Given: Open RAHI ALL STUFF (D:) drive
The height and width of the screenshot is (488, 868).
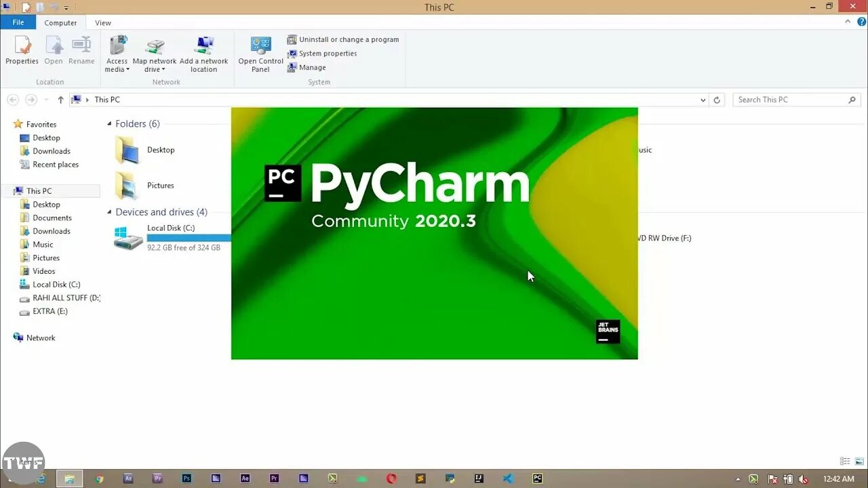Looking at the screenshot, I should tap(60, 298).
